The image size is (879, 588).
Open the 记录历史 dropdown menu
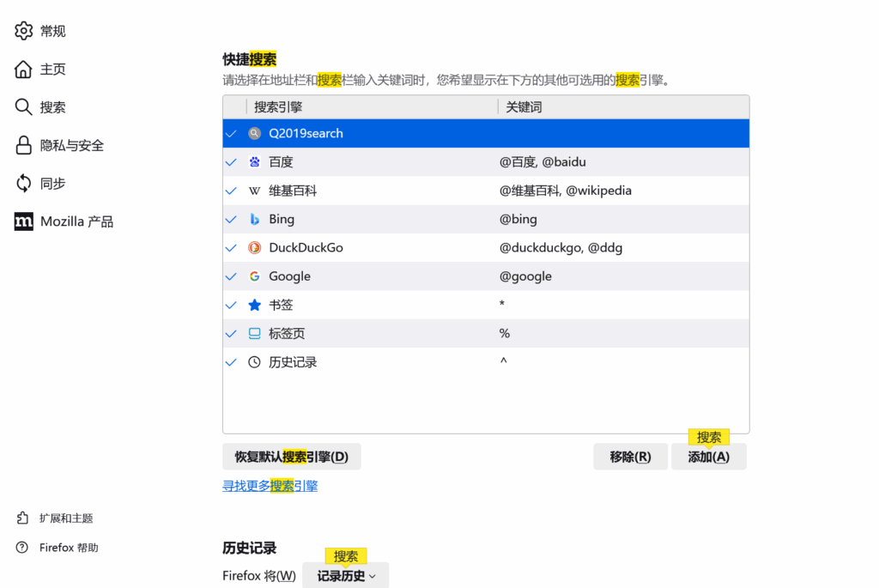tap(346, 576)
